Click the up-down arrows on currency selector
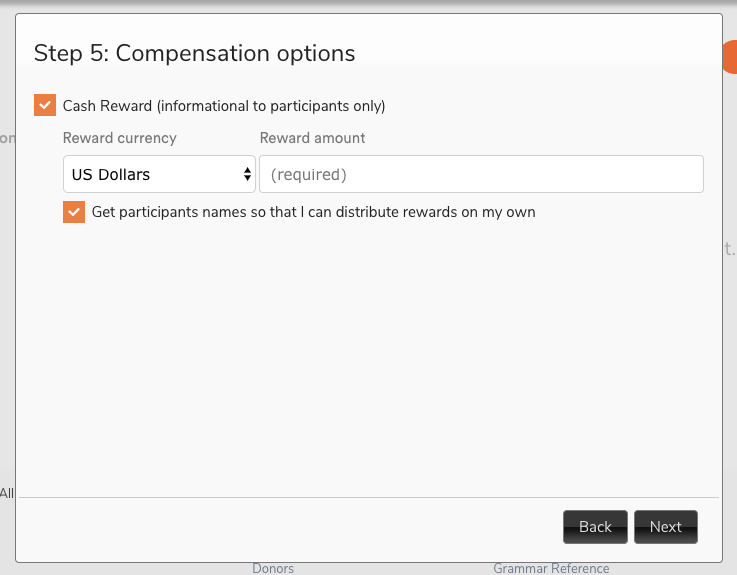737x575 pixels. pyautogui.click(x=247, y=174)
